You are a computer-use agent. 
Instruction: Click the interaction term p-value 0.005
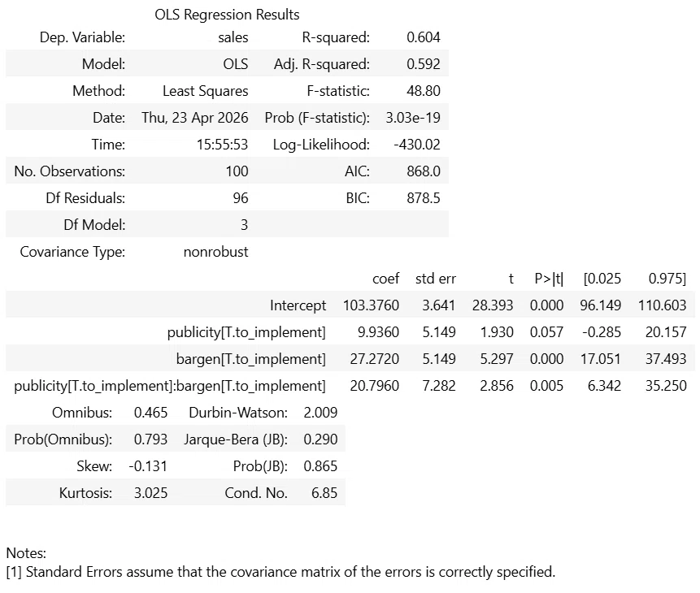point(546,386)
